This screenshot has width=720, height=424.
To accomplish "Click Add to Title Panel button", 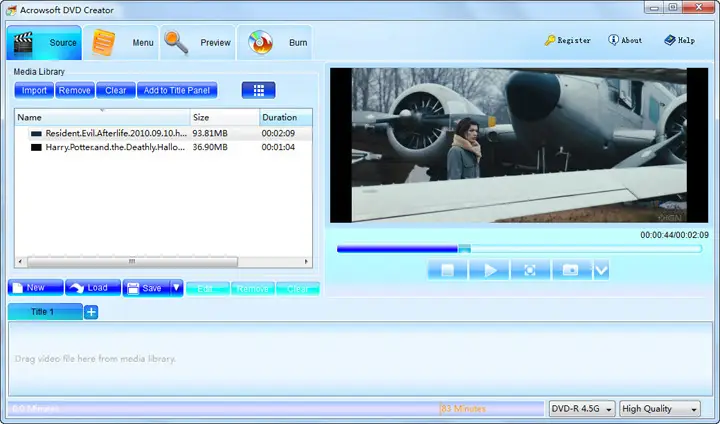I will [177, 90].
